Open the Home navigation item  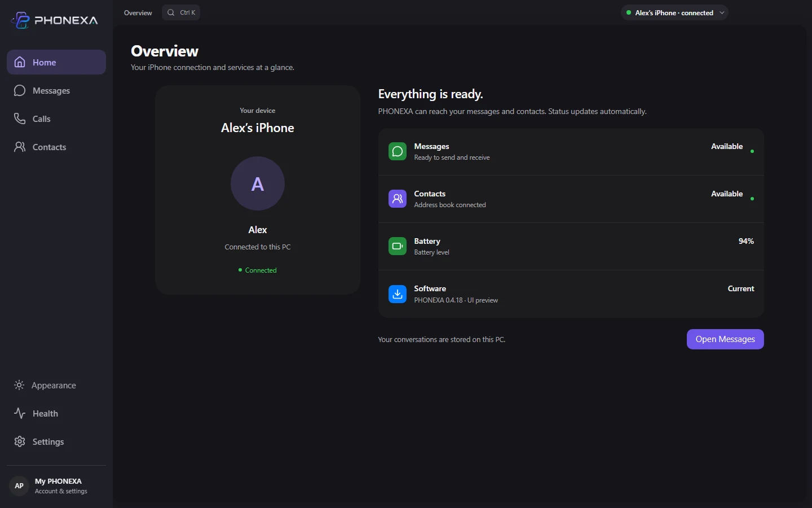(x=56, y=62)
